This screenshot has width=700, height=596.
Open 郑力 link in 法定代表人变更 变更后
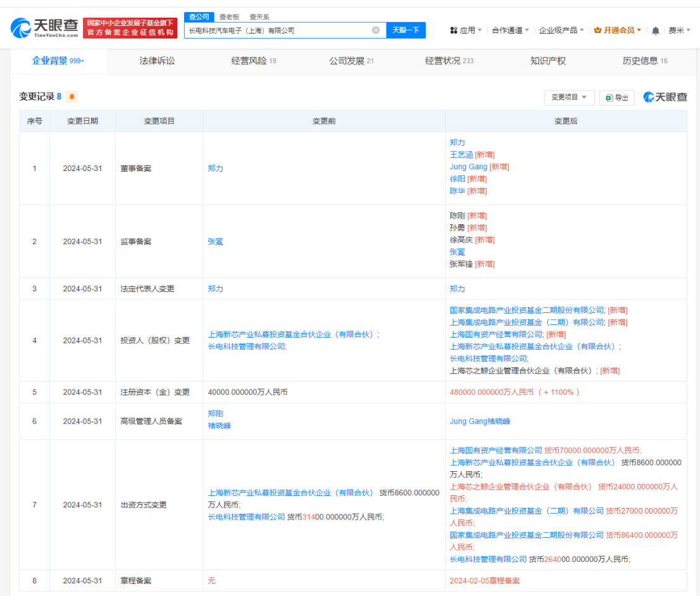[457, 289]
